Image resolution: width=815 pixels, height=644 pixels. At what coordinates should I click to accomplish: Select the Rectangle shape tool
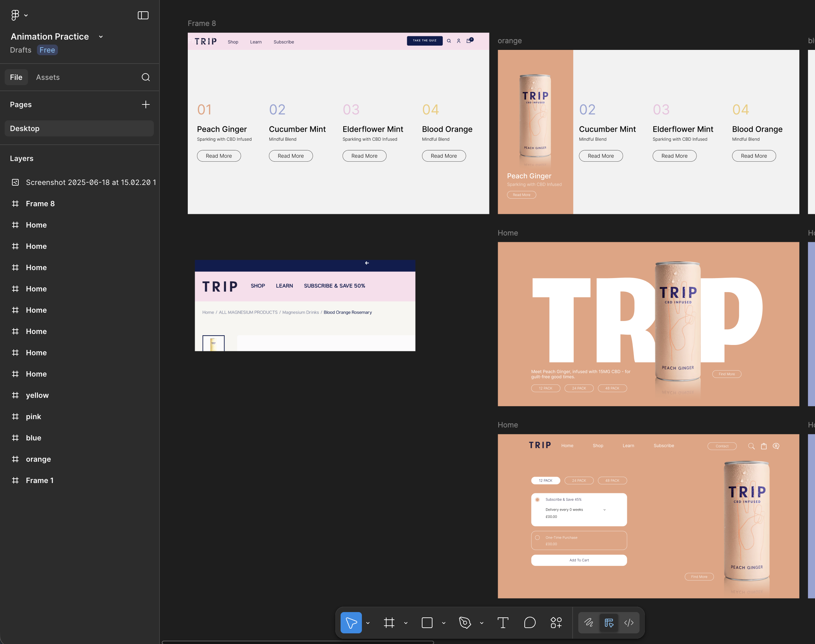tap(426, 623)
